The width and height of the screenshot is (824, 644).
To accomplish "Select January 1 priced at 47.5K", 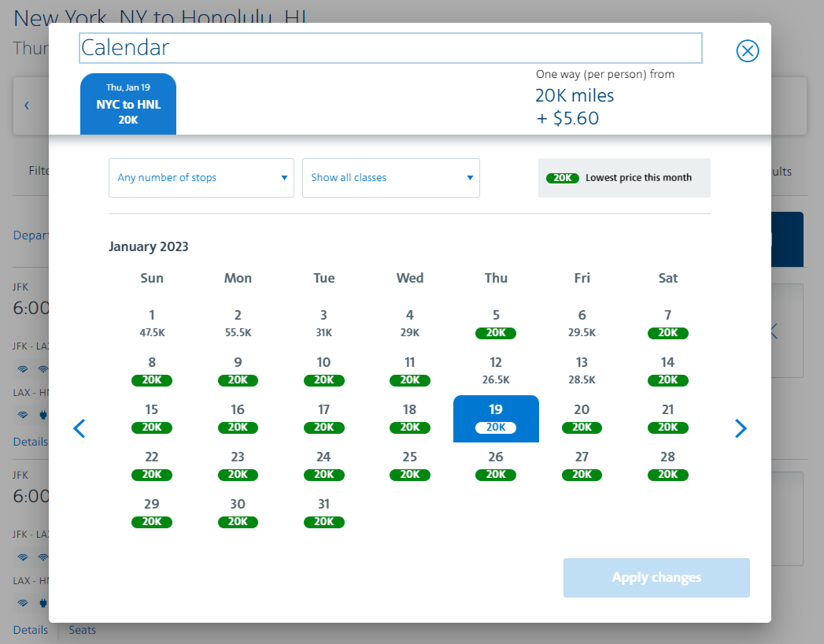I will pos(152,324).
